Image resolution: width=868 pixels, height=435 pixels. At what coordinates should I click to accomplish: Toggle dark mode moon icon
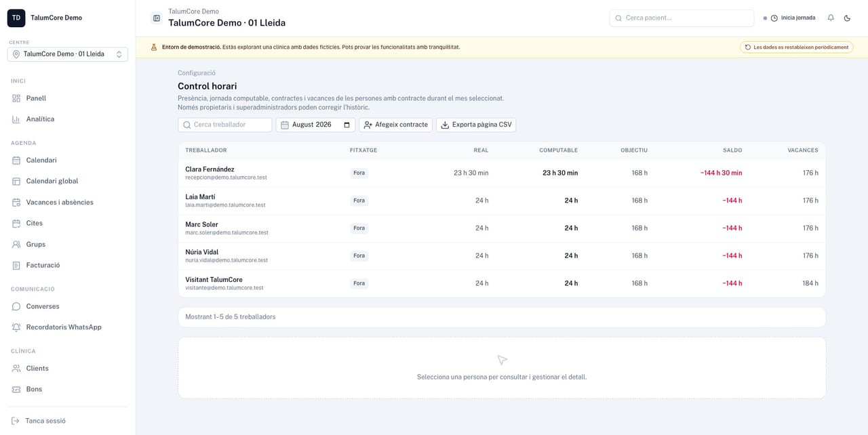click(x=847, y=18)
